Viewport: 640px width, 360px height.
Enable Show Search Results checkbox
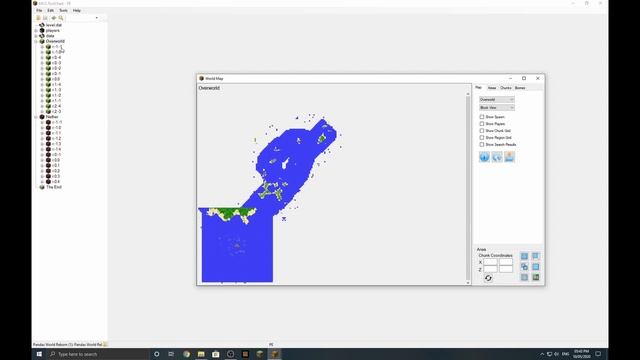click(x=482, y=144)
